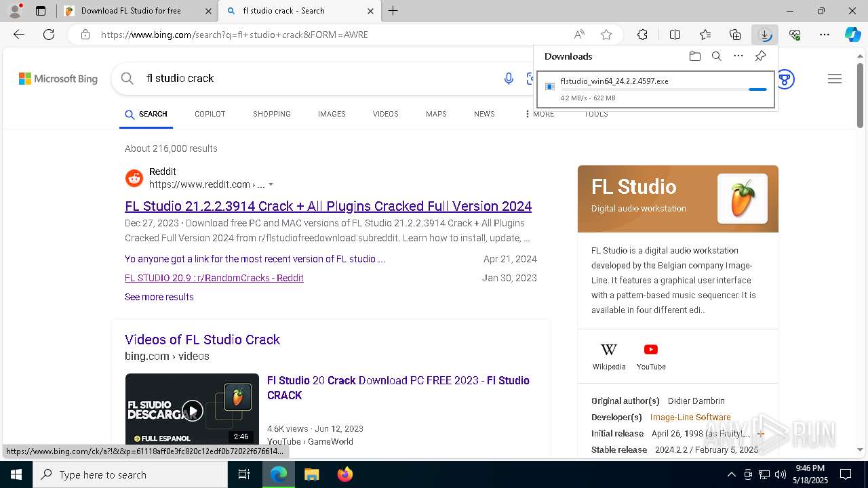This screenshot has width=868, height=488.
Task: Close the fl studio crack tab
Action: pos(370,11)
